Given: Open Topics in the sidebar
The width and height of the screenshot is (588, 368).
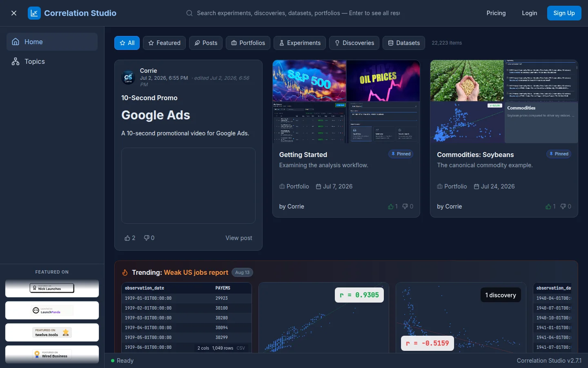Looking at the screenshot, I should pyautogui.click(x=52, y=61).
